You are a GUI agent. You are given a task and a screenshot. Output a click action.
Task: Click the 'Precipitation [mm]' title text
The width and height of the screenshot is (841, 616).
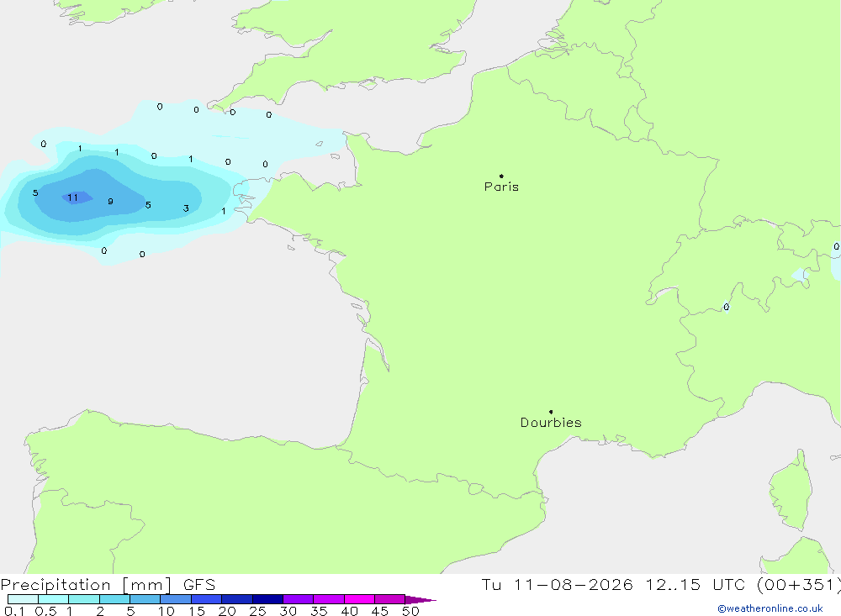click(86, 585)
